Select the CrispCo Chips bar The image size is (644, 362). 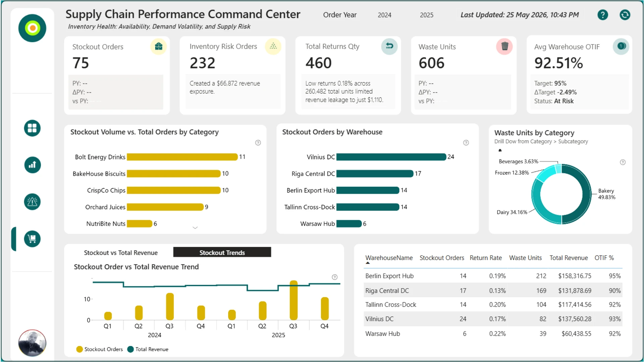click(174, 190)
